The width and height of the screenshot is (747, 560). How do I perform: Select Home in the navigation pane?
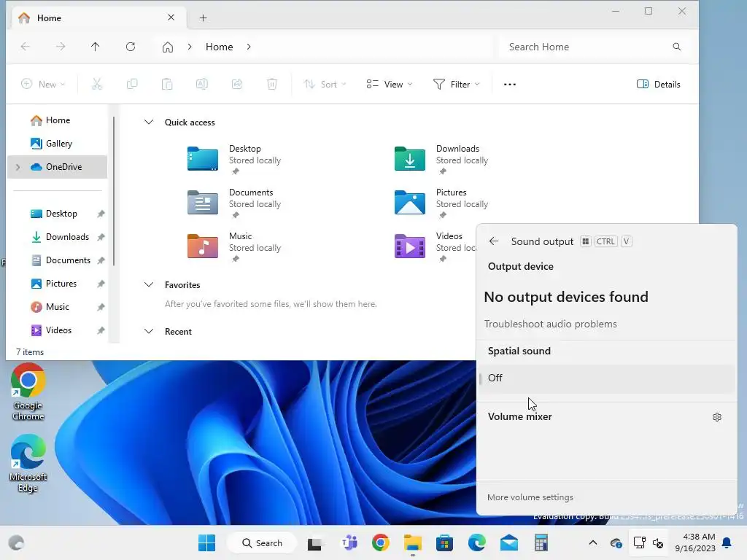[x=57, y=120]
